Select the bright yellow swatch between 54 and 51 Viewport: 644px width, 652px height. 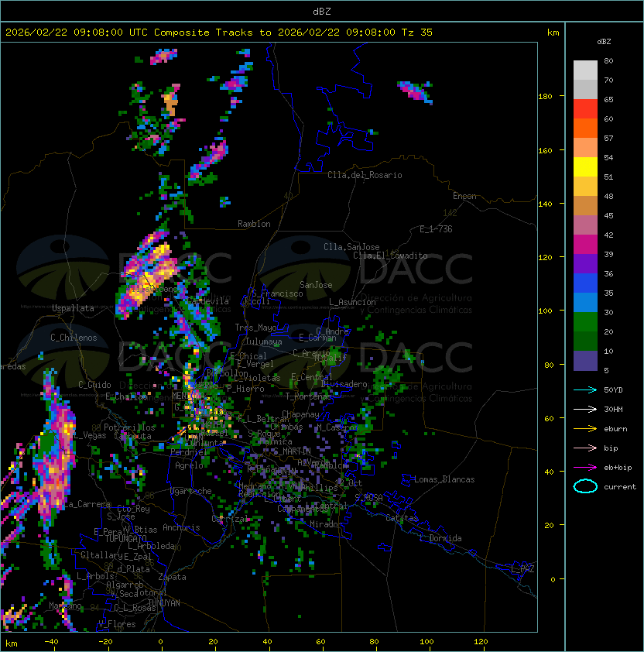tap(585, 166)
